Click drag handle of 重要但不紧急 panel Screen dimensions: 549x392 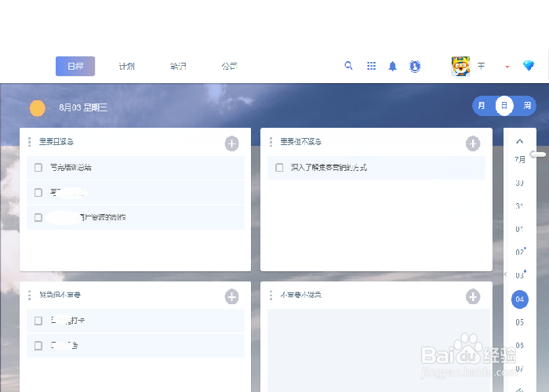pyautogui.click(x=271, y=142)
